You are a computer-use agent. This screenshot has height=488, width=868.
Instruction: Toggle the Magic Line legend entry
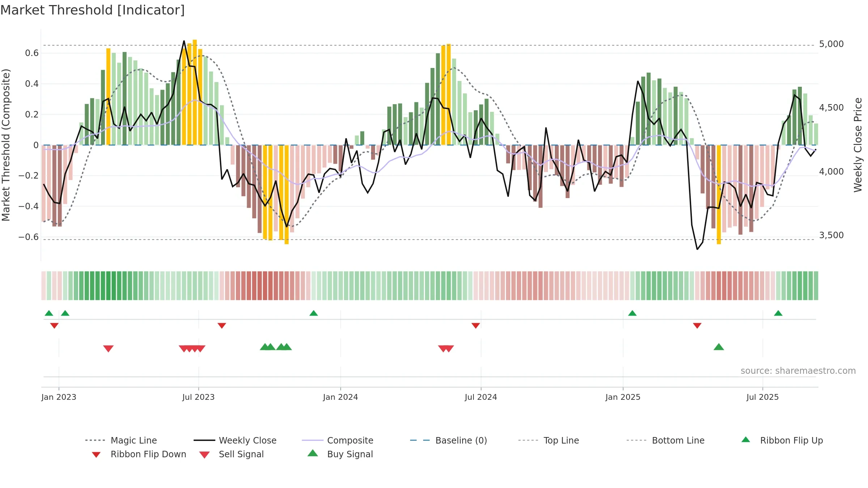(x=121, y=440)
